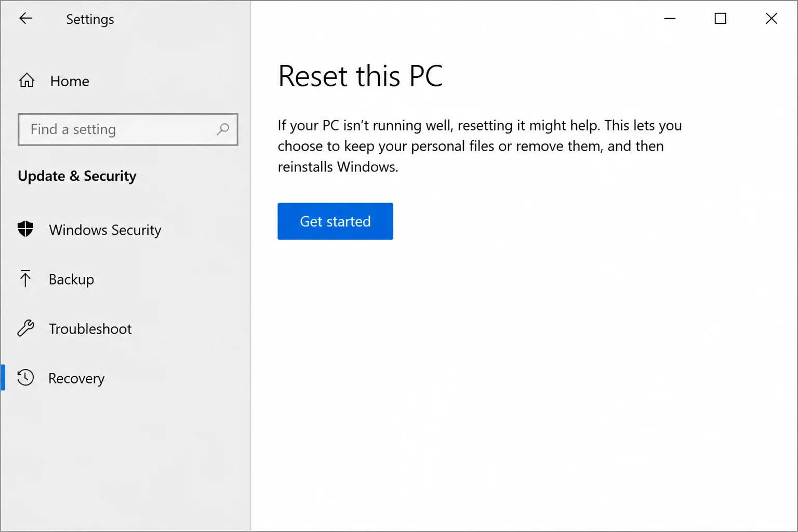The height and width of the screenshot is (532, 798).
Task: Minimize the Settings window
Action: (x=670, y=19)
